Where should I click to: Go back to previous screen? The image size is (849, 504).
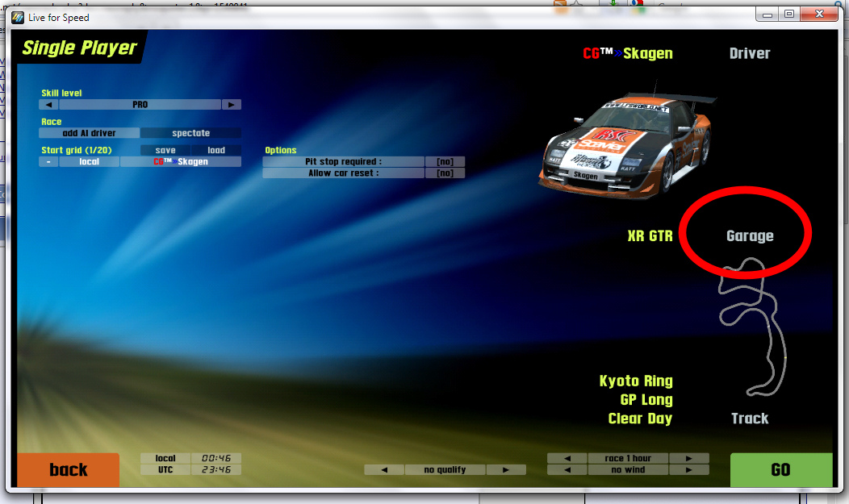(69, 469)
